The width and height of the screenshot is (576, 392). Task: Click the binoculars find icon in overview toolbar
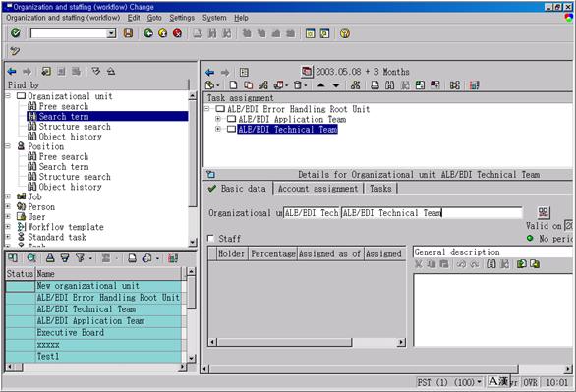[390, 85]
